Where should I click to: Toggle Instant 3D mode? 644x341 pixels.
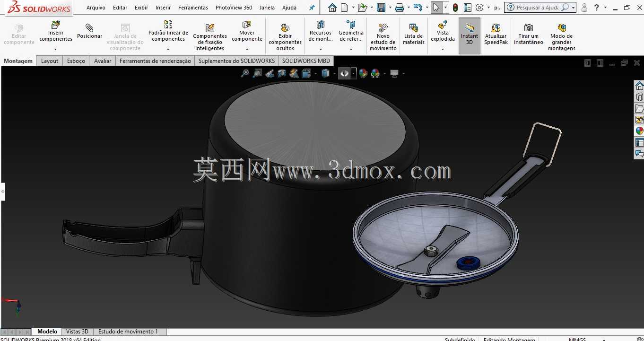(470, 36)
